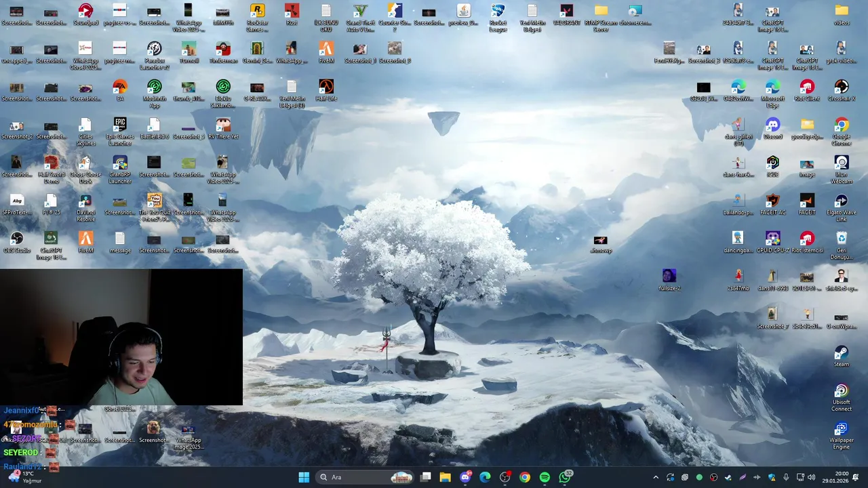Select the Google Chrome desktop shortcut
This screenshot has height=488, width=868.
tap(842, 131)
